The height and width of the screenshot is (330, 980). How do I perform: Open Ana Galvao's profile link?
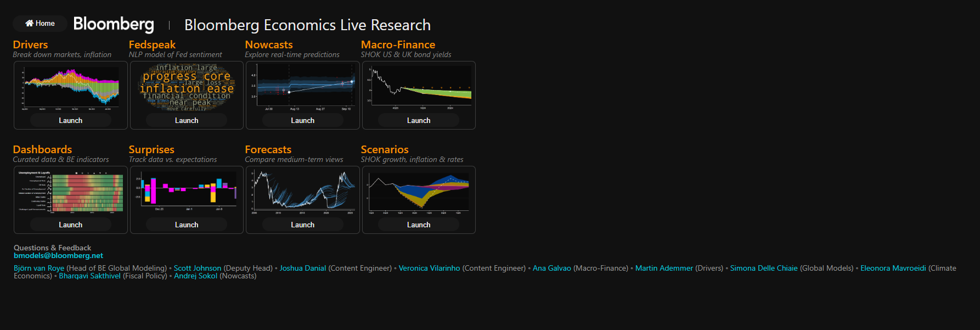click(x=552, y=269)
